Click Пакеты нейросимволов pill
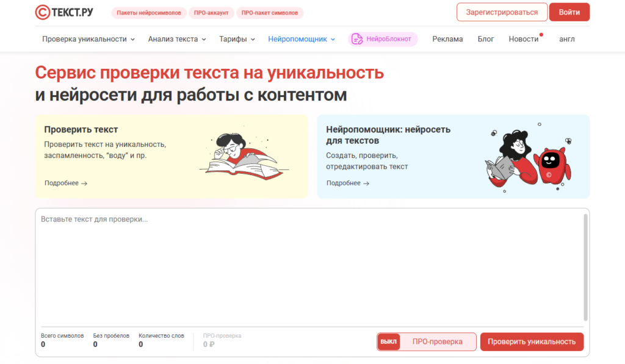 [149, 13]
